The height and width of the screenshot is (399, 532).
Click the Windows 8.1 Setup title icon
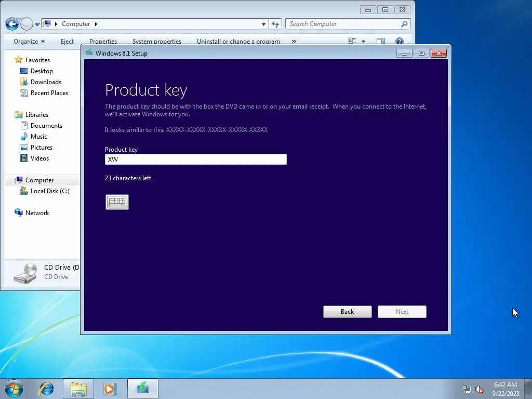point(89,52)
